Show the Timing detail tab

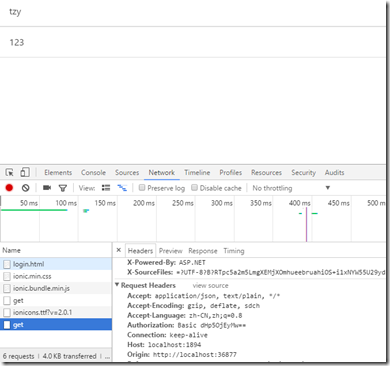234,251
